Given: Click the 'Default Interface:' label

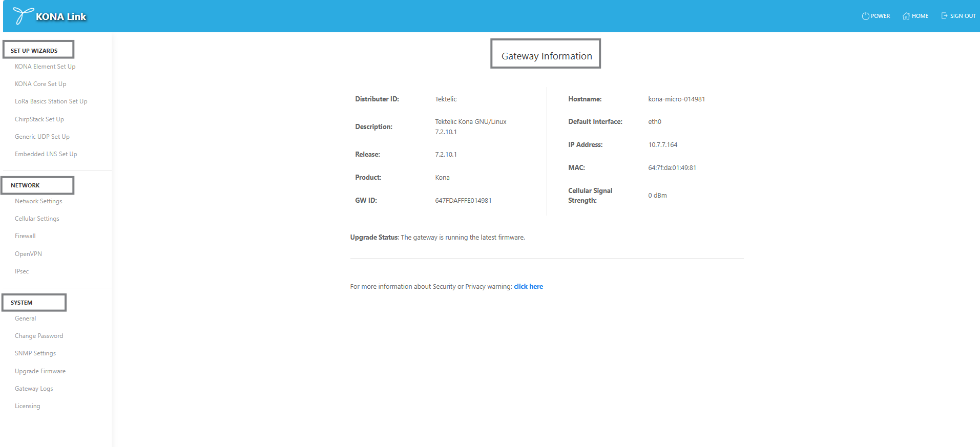Looking at the screenshot, I should 595,122.
